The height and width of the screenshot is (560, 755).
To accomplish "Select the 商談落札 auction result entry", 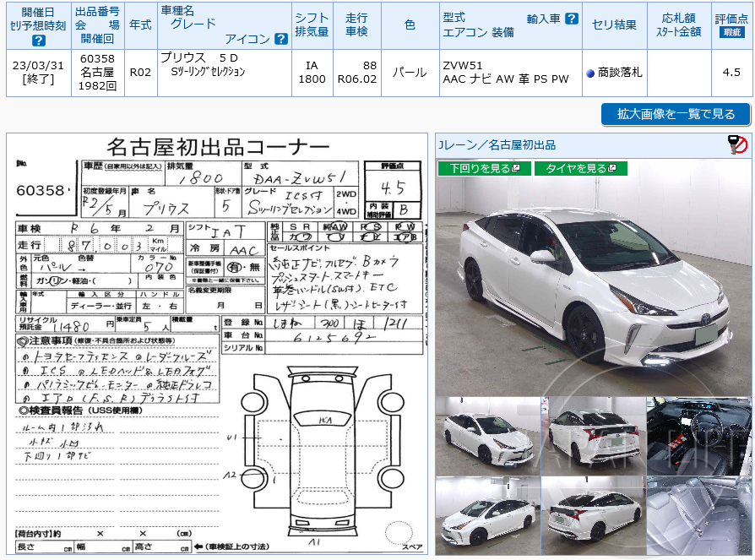I will click(619, 71).
